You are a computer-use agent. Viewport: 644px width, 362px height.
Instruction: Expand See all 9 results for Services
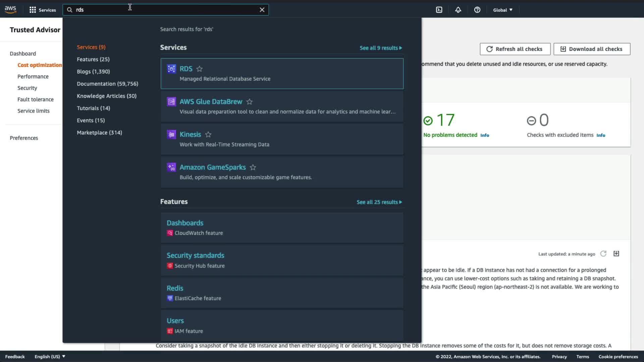point(380,48)
